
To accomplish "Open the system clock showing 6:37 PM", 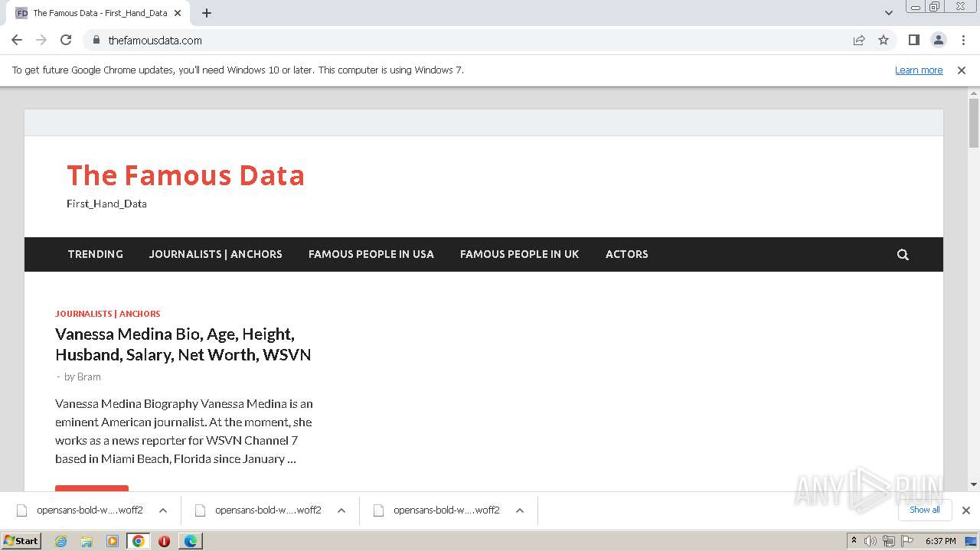I will coord(941,541).
